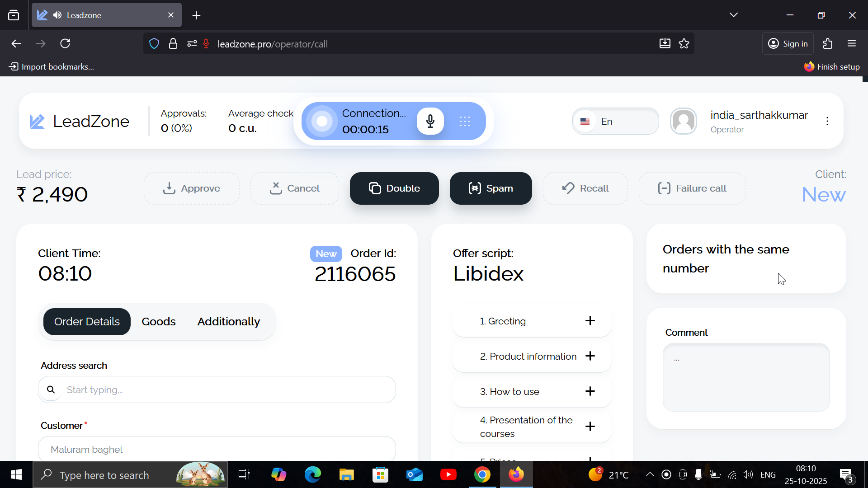Expand the 2. Product information section
This screenshot has width=868, height=488.
(590, 356)
